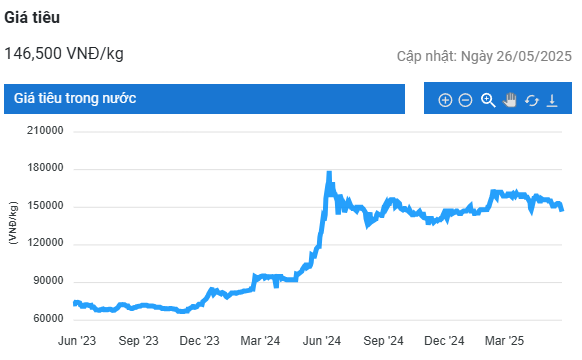Image resolution: width=582 pixels, height=360 pixels.
Task: Reset the chart zoom
Action: [x=532, y=100]
